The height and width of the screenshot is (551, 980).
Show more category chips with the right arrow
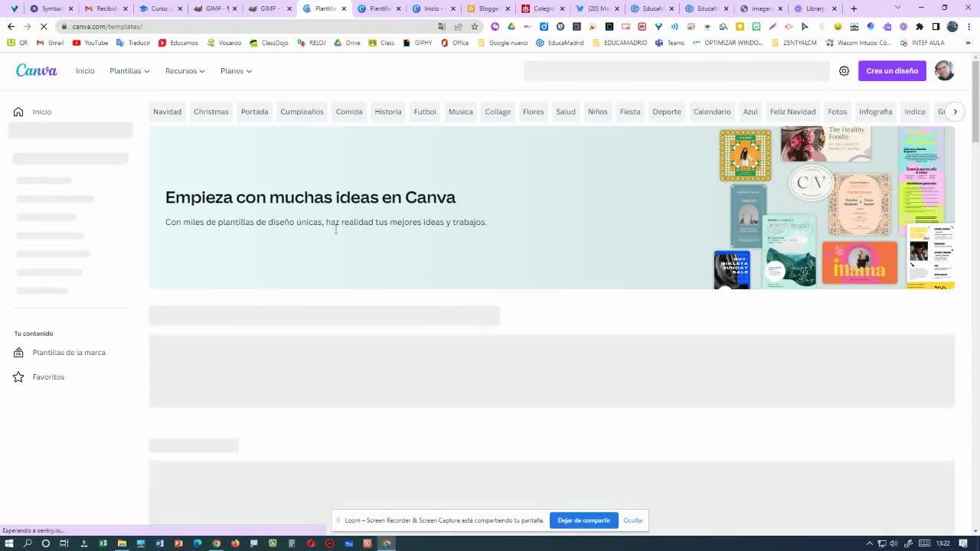click(x=955, y=112)
